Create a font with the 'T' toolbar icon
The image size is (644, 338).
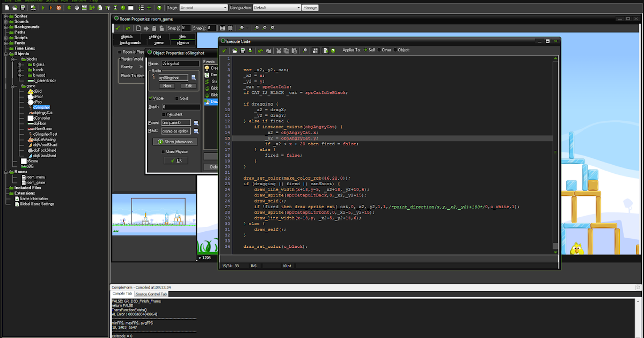108,8
